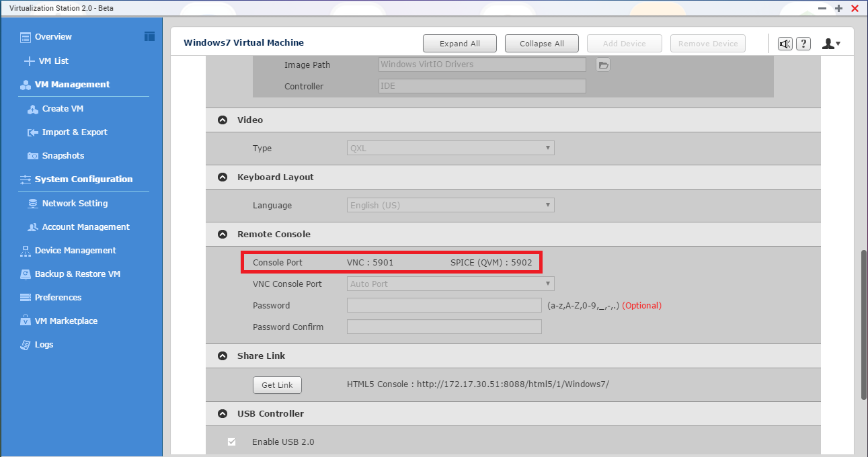Screen dimensions: 868x457
Task: Select Network Setting in sidebar
Action: tap(75, 203)
